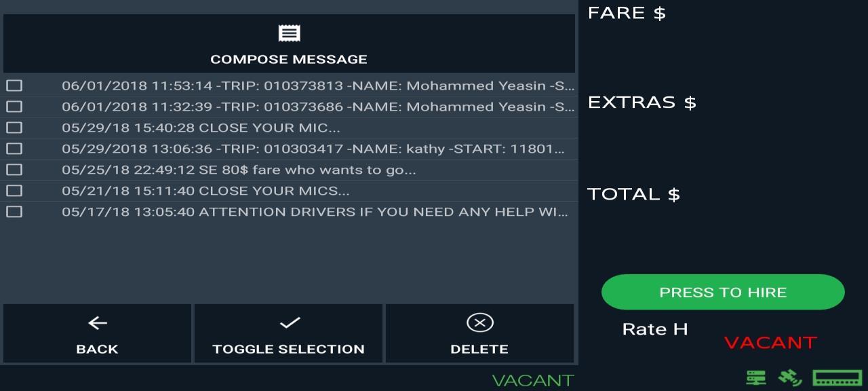Open the ATTENTION DRIVERS message text
This screenshot has height=391, width=868.
[x=315, y=212]
